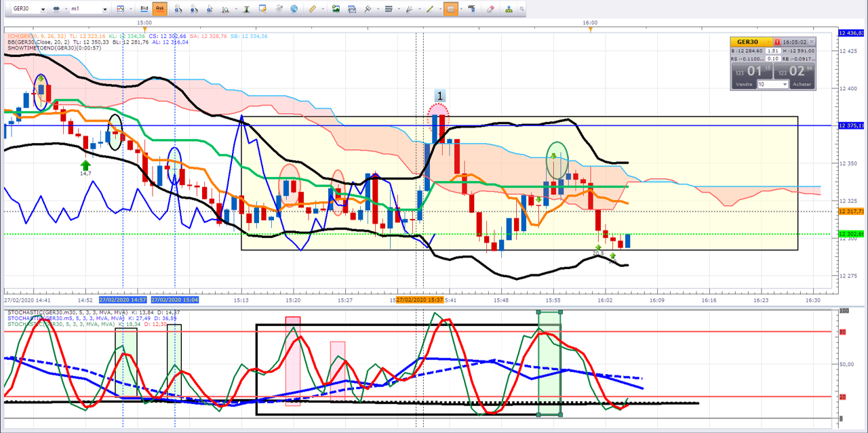Viewport: 868px width, 433px height.
Task: Select the eraser tool
Action: [x=491, y=9]
